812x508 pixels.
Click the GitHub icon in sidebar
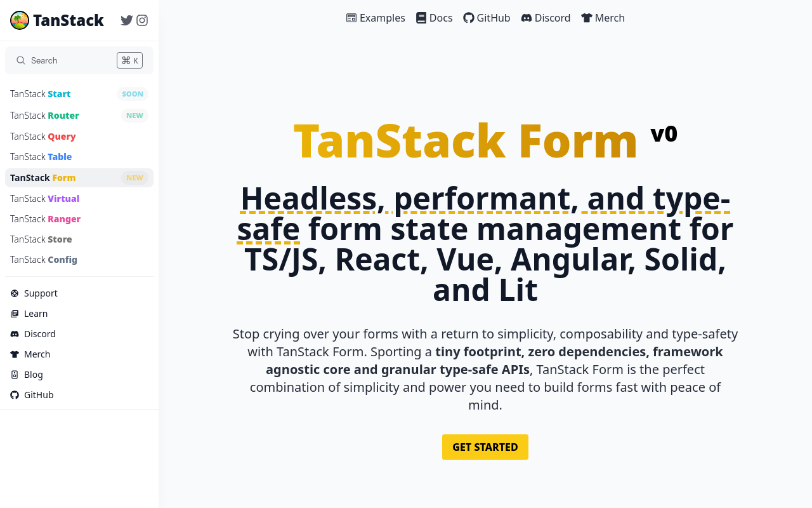pyautogui.click(x=15, y=395)
